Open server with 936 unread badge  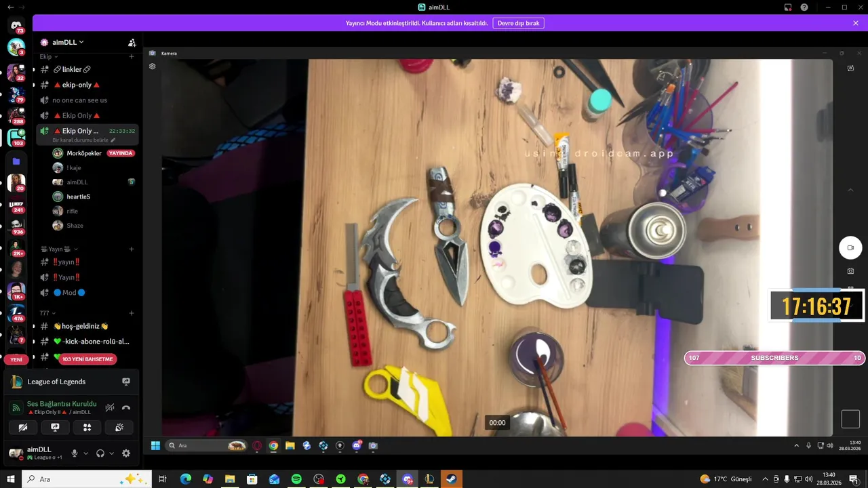click(x=16, y=226)
